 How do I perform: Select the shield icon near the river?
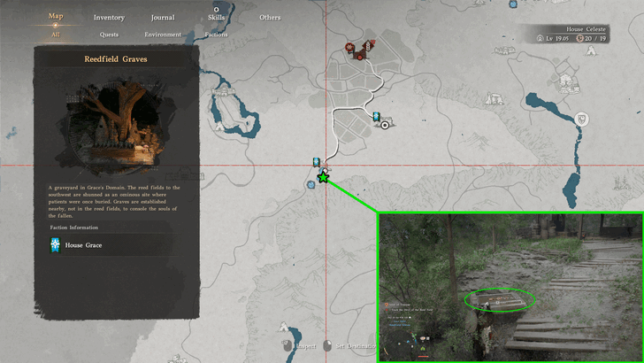point(582,118)
